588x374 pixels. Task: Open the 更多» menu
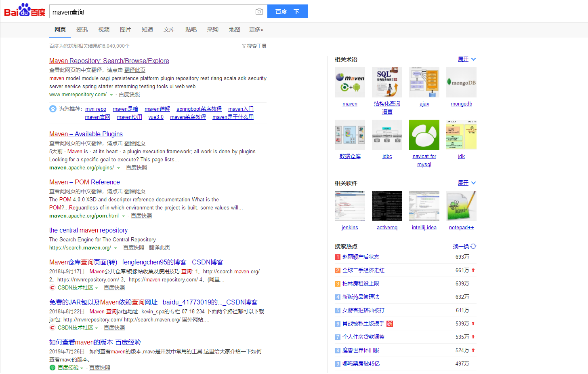(256, 30)
